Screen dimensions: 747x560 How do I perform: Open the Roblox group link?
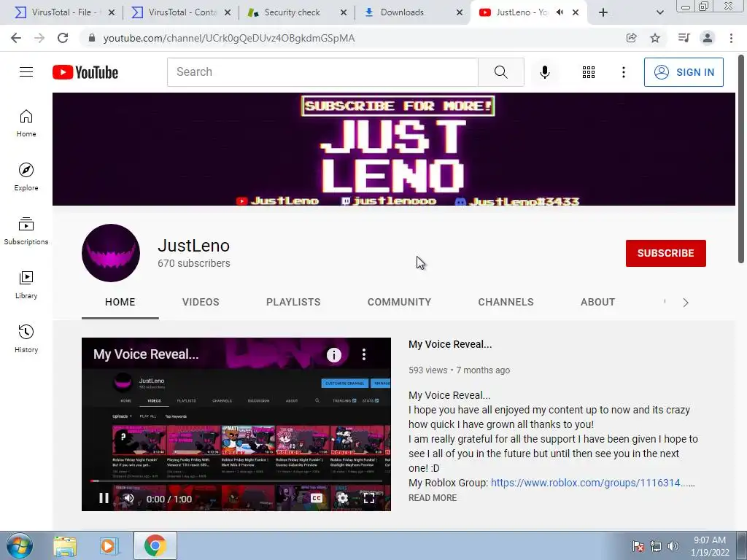pyautogui.click(x=592, y=483)
